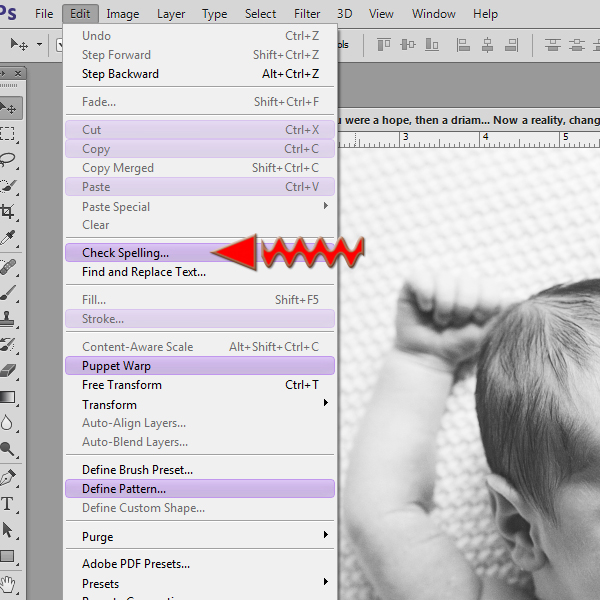The height and width of the screenshot is (600, 600).
Task: Collapse tools panel with double arrows
Action: pos(3,73)
